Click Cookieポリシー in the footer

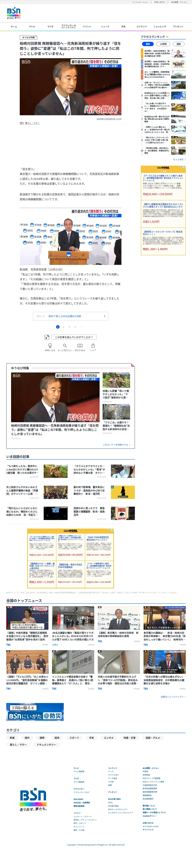click(x=150, y=816)
